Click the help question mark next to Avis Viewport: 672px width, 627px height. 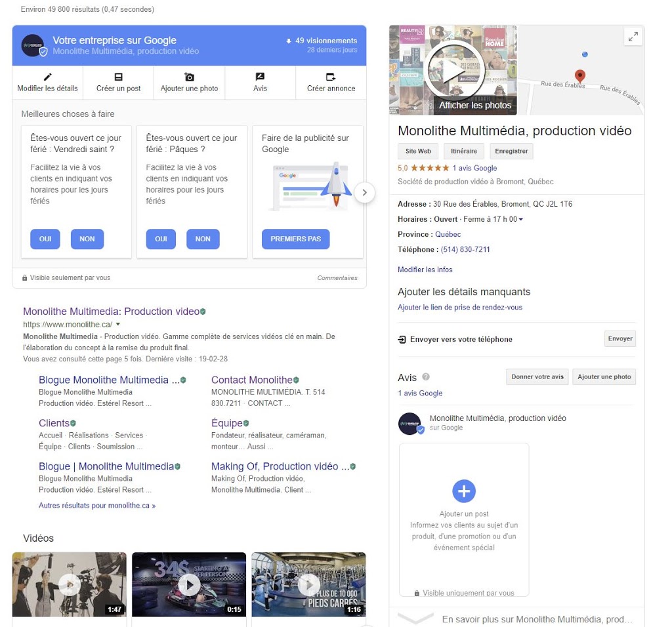pos(425,377)
